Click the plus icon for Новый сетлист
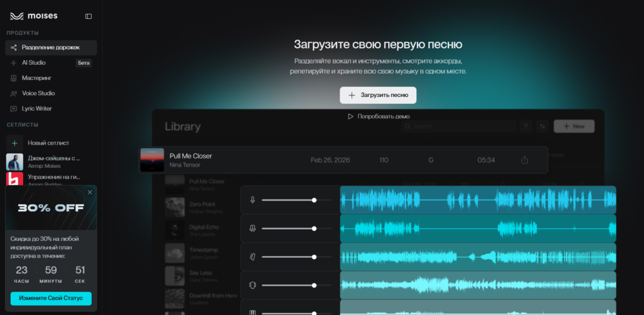The image size is (644, 315). (15, 143)
